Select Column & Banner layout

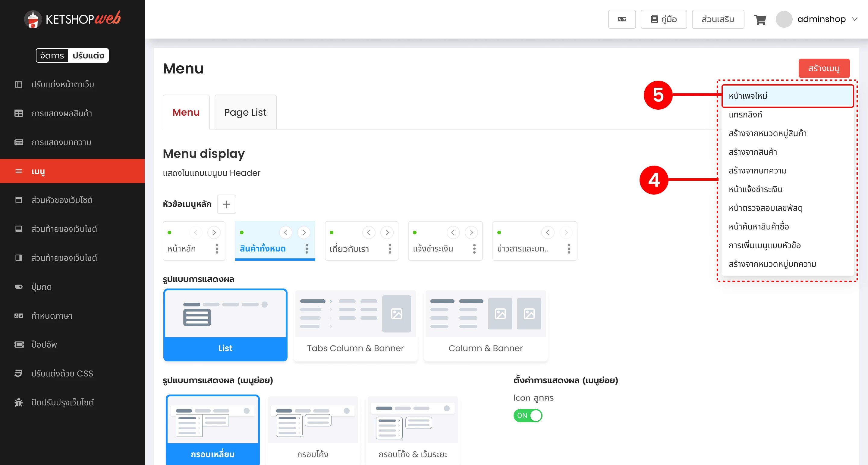[486, 325]
